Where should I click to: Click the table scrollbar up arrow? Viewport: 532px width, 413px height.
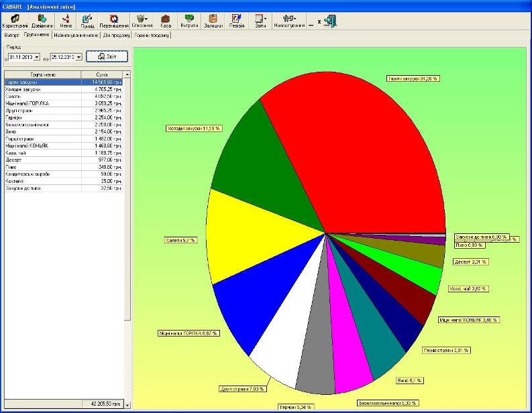click(127, 74)
